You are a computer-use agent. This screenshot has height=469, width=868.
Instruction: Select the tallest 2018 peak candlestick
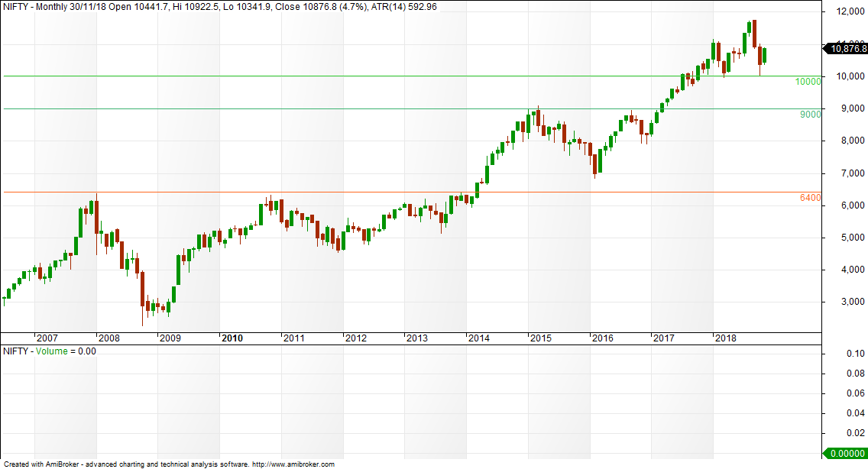[x=753, y=32]
